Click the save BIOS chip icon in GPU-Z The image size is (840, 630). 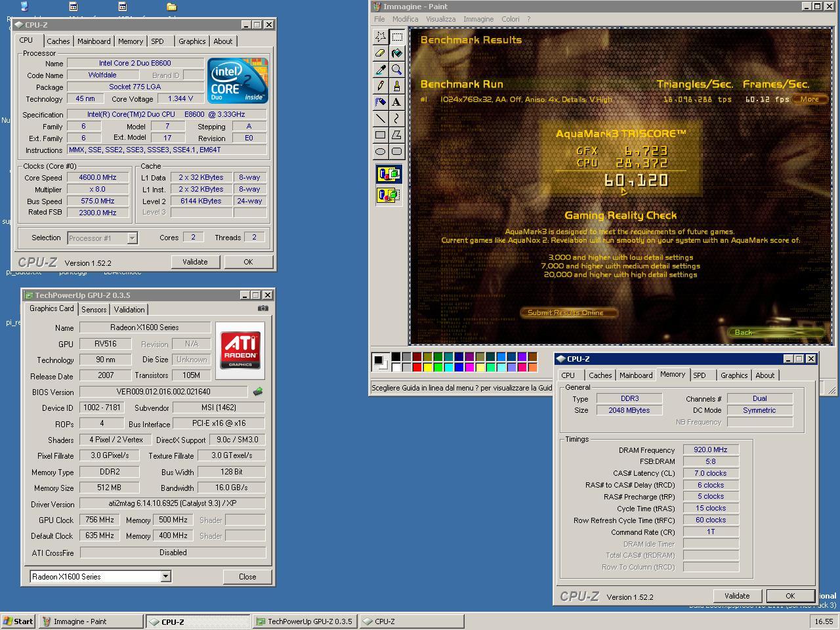pyautogui.click(x=257, y=392)
